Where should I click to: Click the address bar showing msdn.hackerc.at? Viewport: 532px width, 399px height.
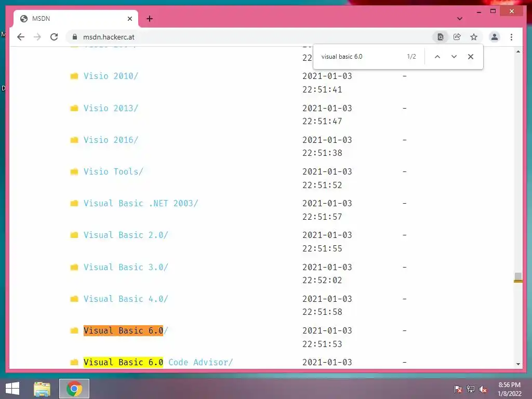coord(248,37)
